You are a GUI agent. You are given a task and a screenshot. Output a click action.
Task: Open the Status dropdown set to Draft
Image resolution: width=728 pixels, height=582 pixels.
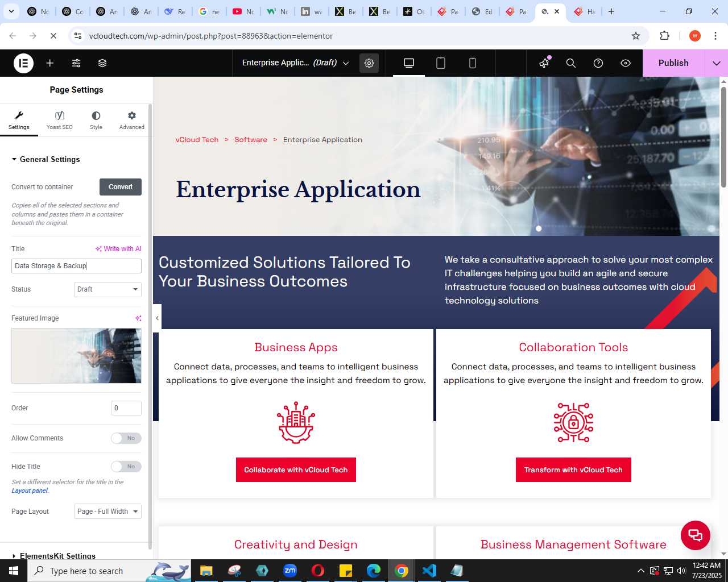(107, 289)
